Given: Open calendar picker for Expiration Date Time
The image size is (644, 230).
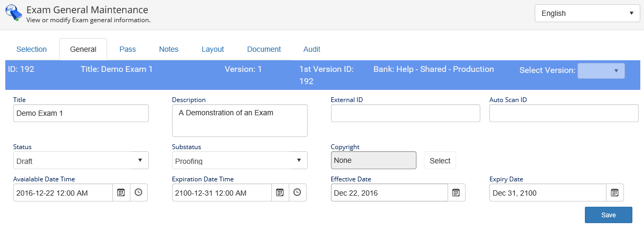Looking at the screenshot, I should [x=280, y=192].
